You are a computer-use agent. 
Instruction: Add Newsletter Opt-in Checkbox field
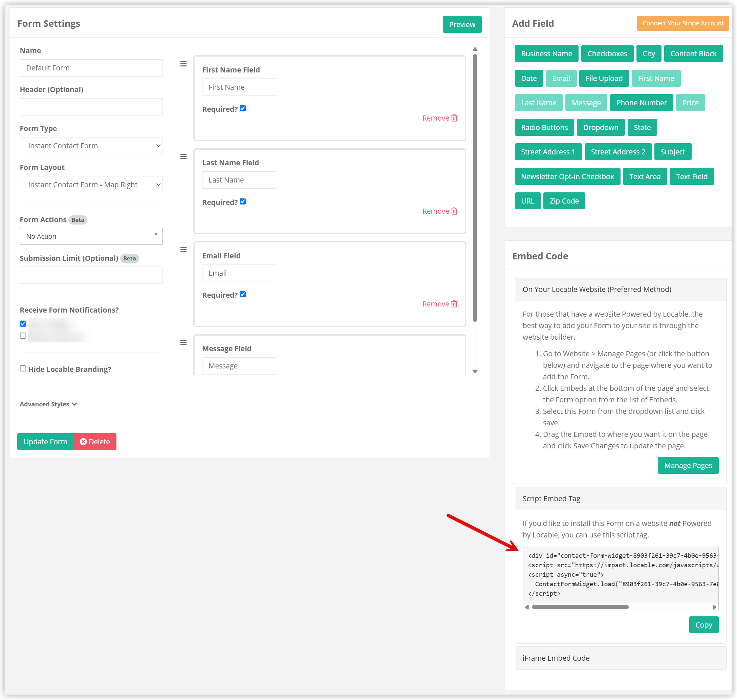568,176
